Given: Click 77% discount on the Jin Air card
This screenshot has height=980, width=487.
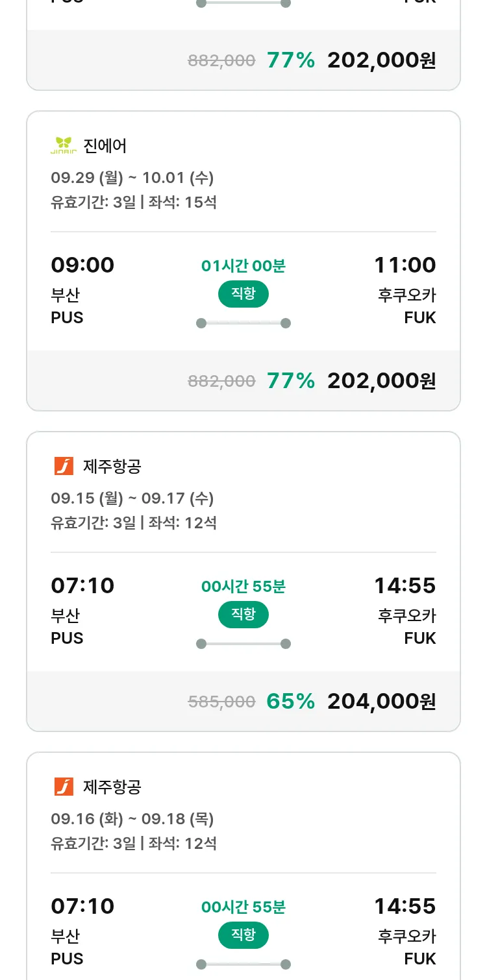Looking at the screenshot, I should [x=290, y=381].
